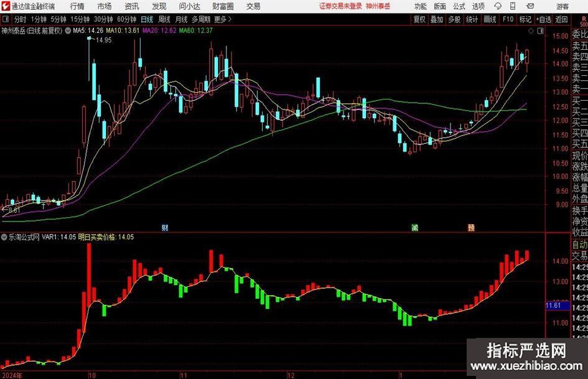Image resolution: width=588 pixels, height=379 pixels.
Task: Switch to 月线 monthly period
Action: pyautogui.click(x=182, y=19)
